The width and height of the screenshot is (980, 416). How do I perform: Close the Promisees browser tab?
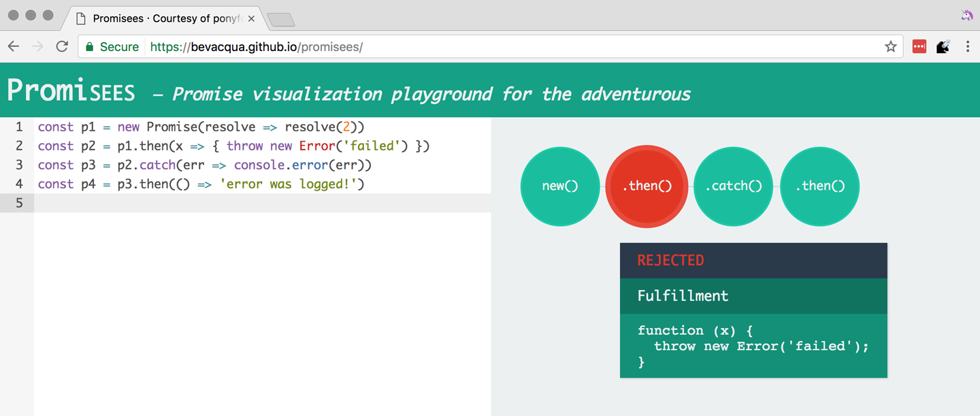click(x=251, y=18)
